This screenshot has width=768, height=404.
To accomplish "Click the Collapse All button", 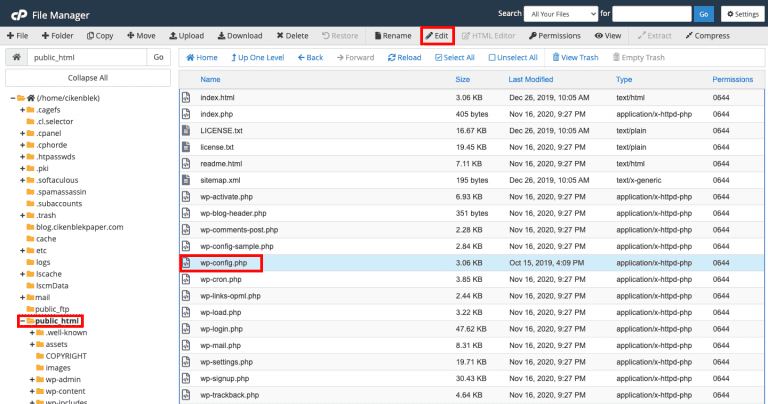I will (x=88, y=78).
